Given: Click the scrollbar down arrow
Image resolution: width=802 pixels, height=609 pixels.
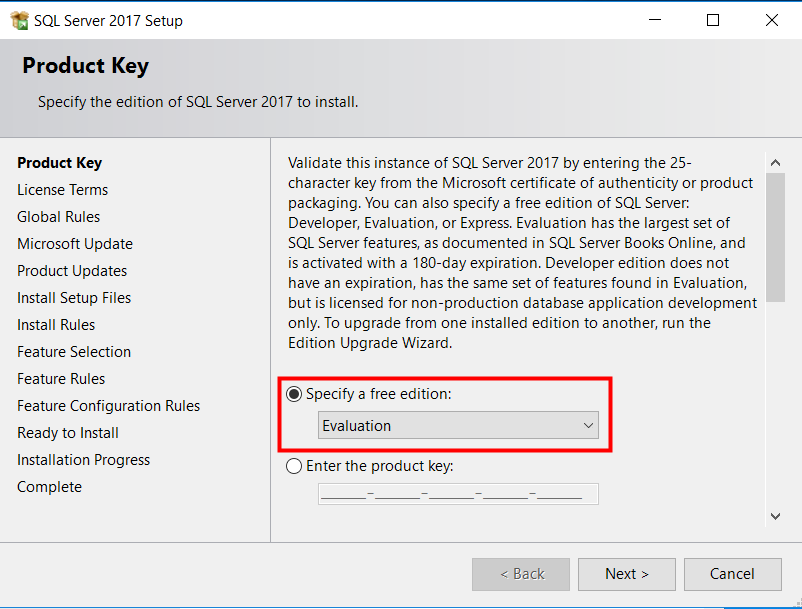Looking at the screenshot, I should click(775, 516).
